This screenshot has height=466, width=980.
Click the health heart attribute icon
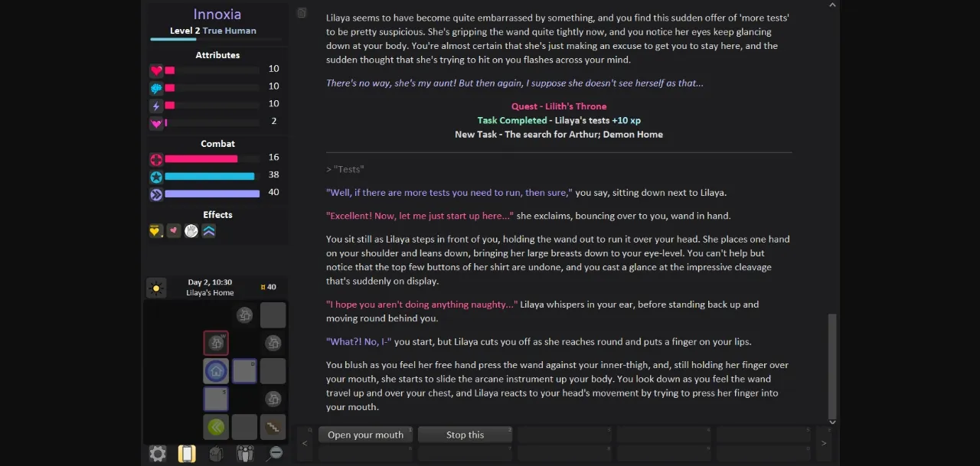(x=156, y=70)
